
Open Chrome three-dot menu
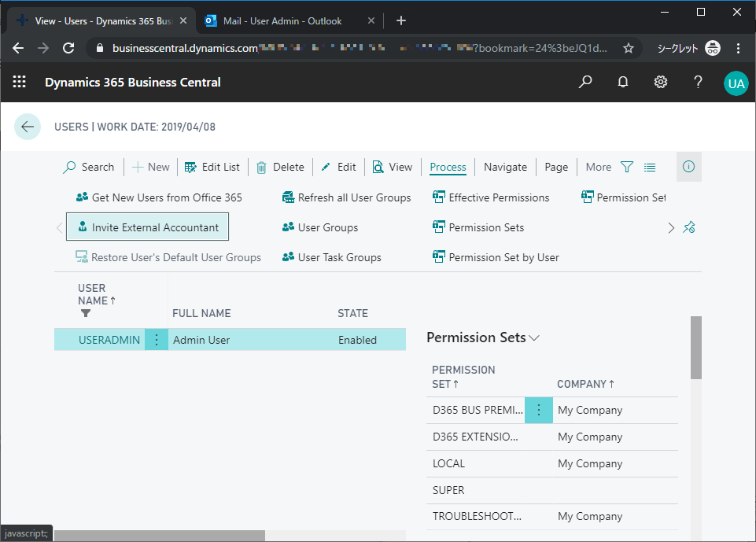tap(738, 48)
